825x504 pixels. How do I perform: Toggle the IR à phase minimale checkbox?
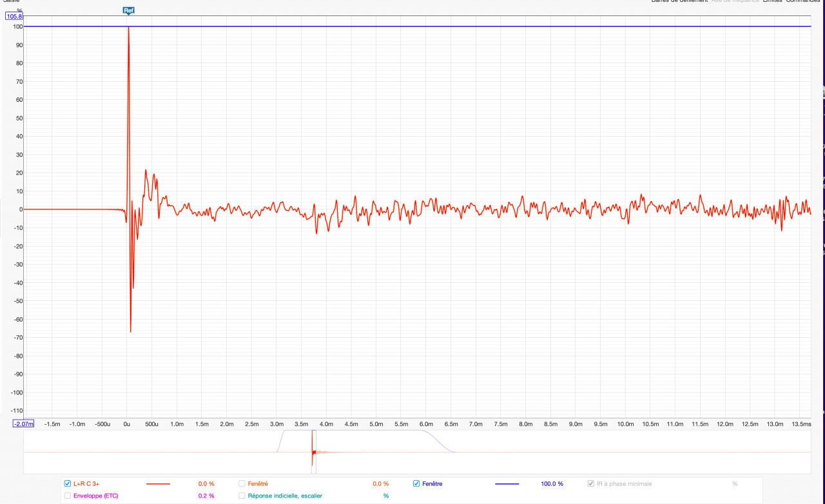(x=591, y=483)
